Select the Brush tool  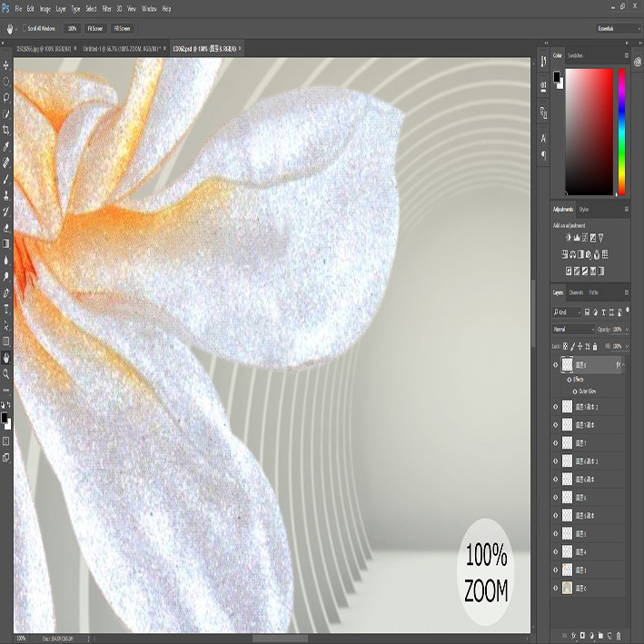pyautogui.click(x=6, y=179)
